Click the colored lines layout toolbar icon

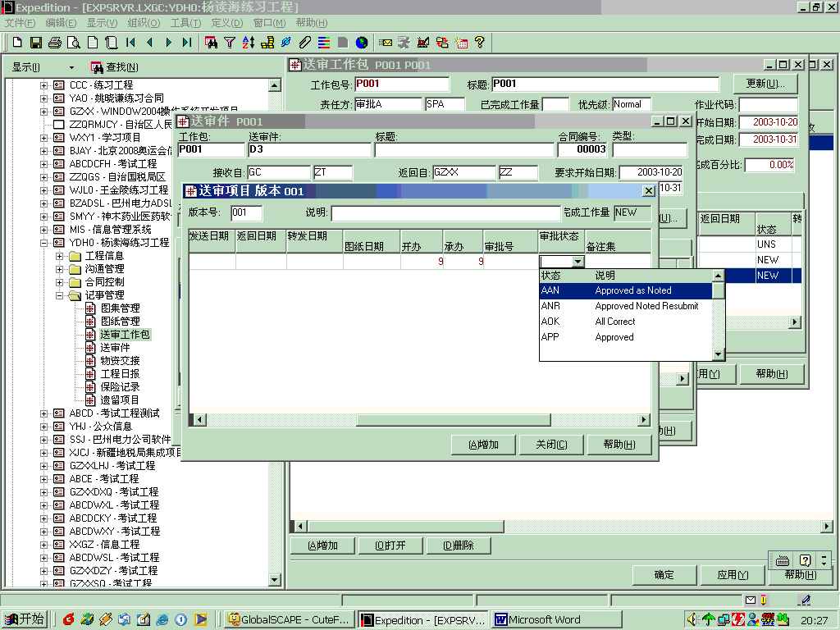323,43
